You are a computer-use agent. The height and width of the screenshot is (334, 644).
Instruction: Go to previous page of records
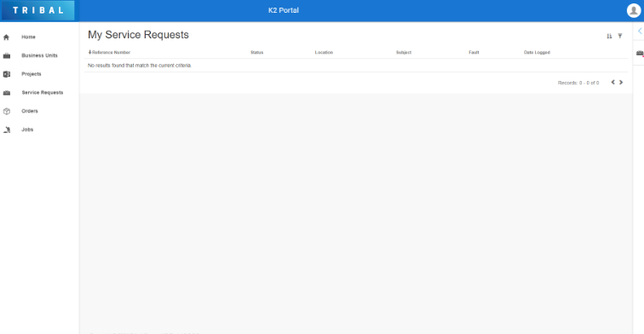[612, 83]
